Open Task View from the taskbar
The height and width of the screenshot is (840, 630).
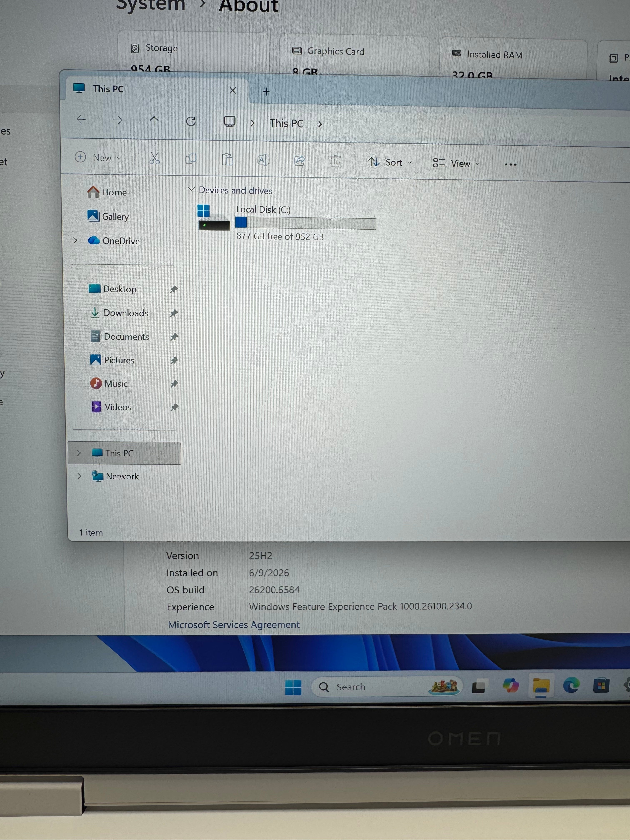pos(479,687)
